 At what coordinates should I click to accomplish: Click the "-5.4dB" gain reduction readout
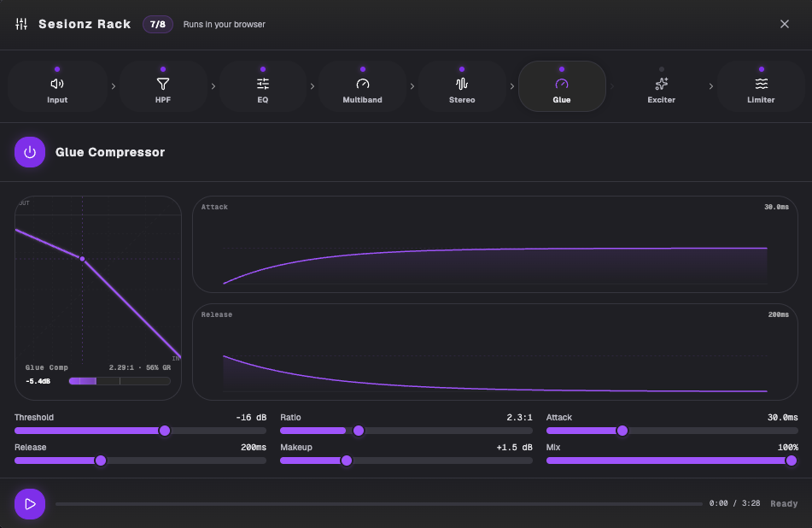click(38, 381)
